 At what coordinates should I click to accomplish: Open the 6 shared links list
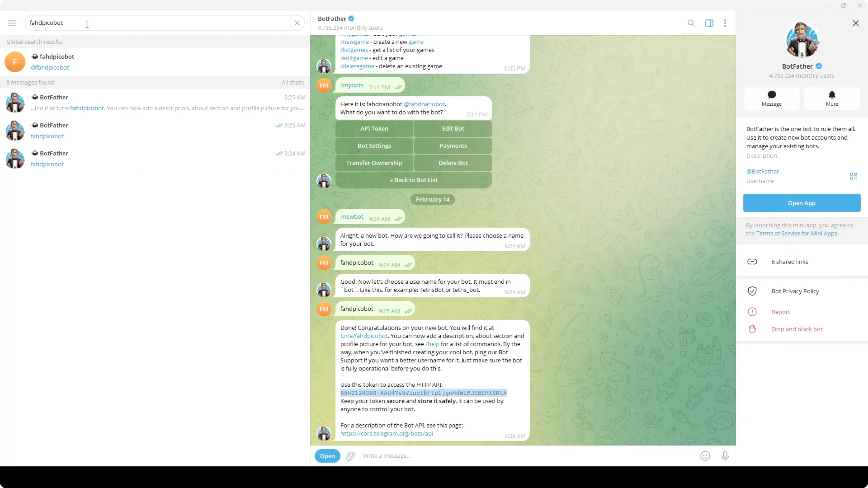pyautogui.click(x=789, y=262)
